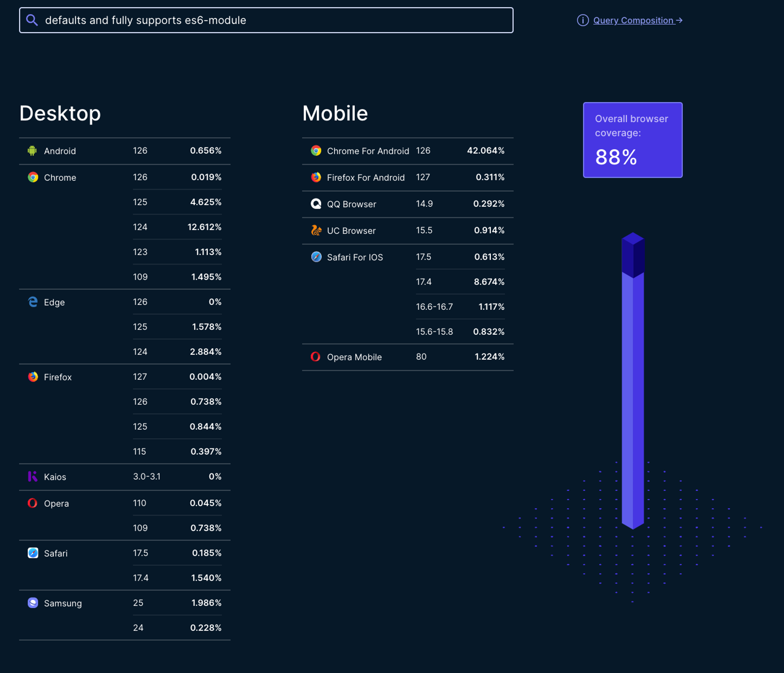Click the Android robot icon
784x673 pixels.
coord(32,151)
